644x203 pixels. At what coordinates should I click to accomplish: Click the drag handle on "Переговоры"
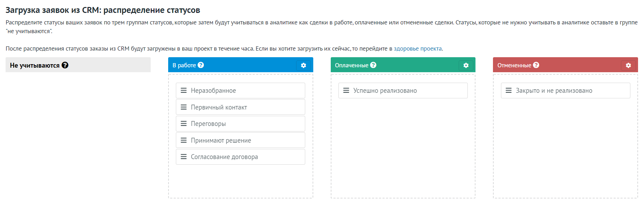coord(184,123)
